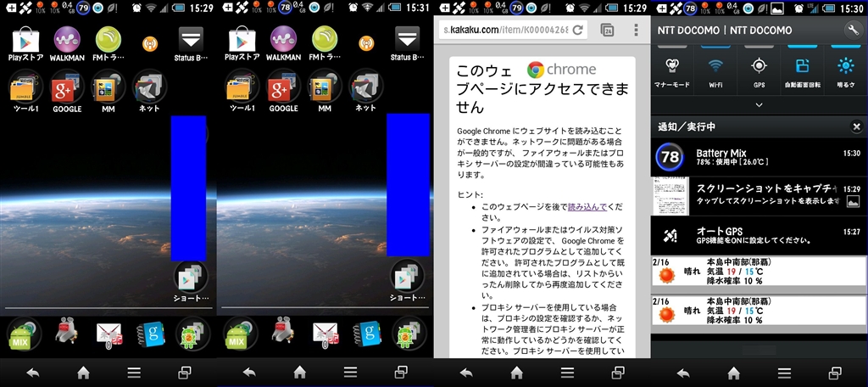Open Chrome's three-dot overflow menu

click(634, 30)
